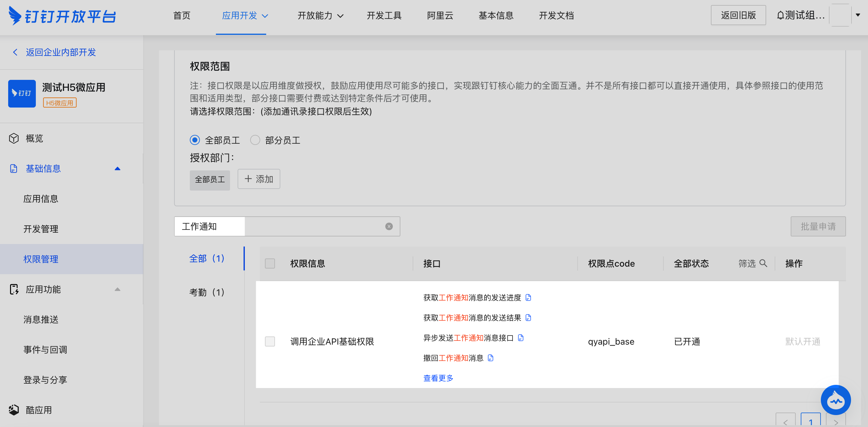This screenshot has height=427, width=868.
Task: Open doc icon for 获取工作通知消息的发送结果
Action: pyautogui.click(x=528, y=318)
